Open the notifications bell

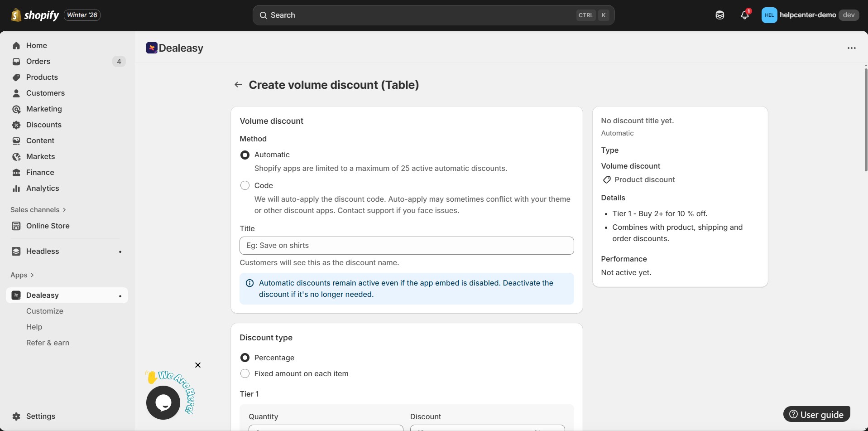click(x=744, y=15)
